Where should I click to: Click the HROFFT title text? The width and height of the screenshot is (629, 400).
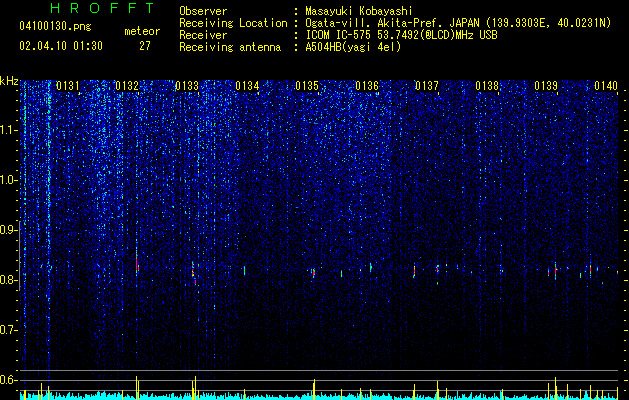[102, 8]
